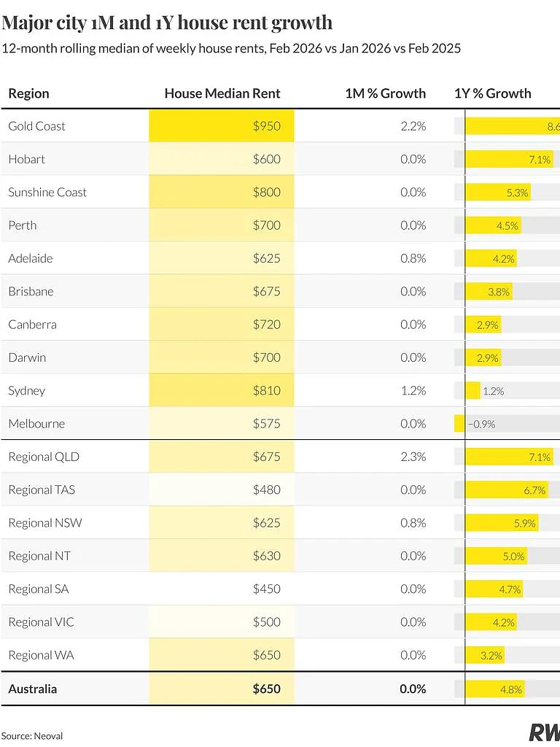Click Sydney's $810 median rent cell

pos(222,391)
